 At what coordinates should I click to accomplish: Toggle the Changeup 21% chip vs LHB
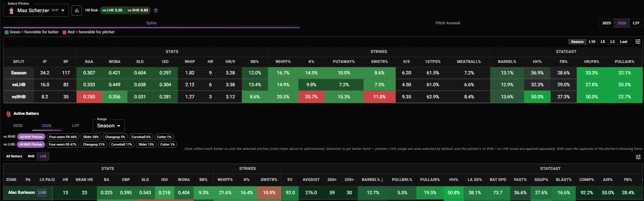94,144
